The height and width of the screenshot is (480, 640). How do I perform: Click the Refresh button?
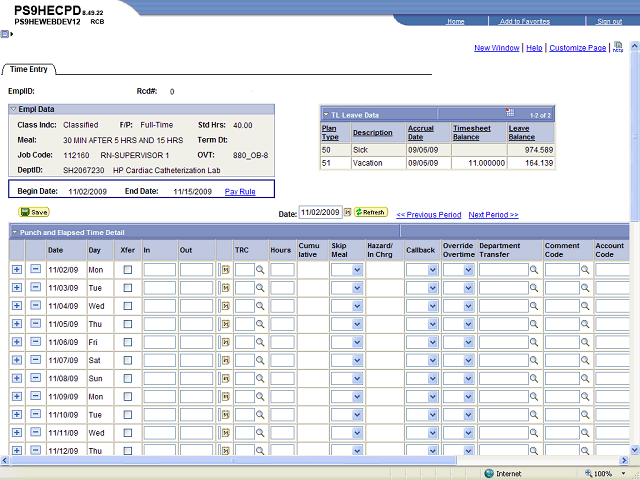pos(371,212)
